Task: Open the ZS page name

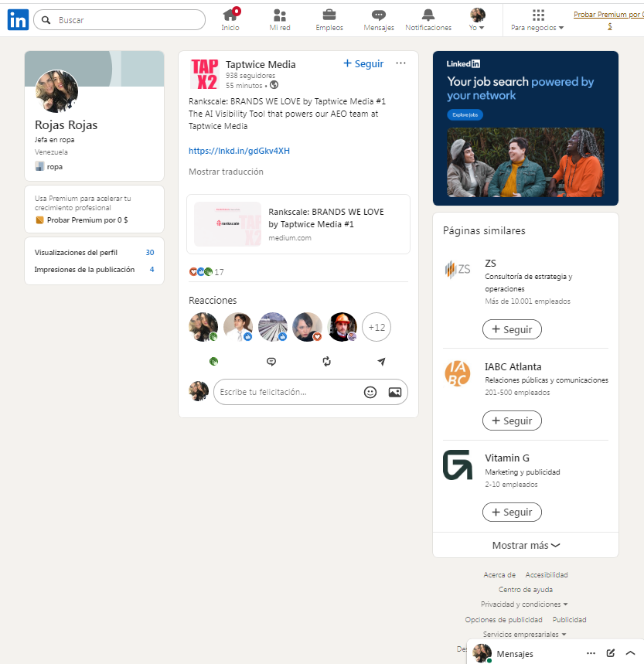Action: coord(490,263)
